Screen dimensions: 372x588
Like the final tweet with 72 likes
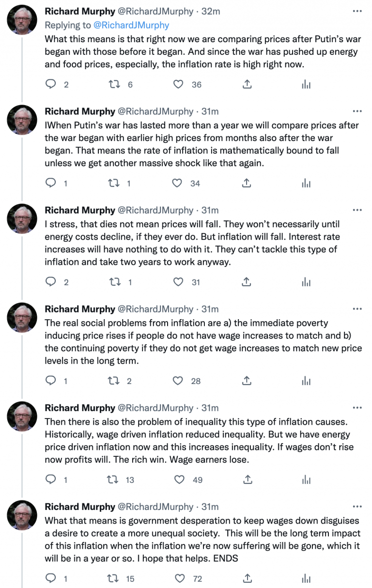tap(179, 578)
